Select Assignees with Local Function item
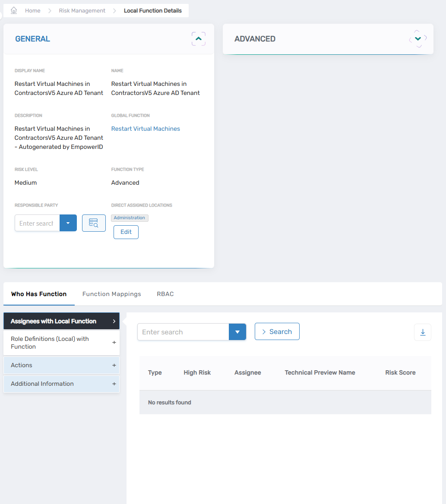Viewport: 446px width, 504px height. [61, 321]
